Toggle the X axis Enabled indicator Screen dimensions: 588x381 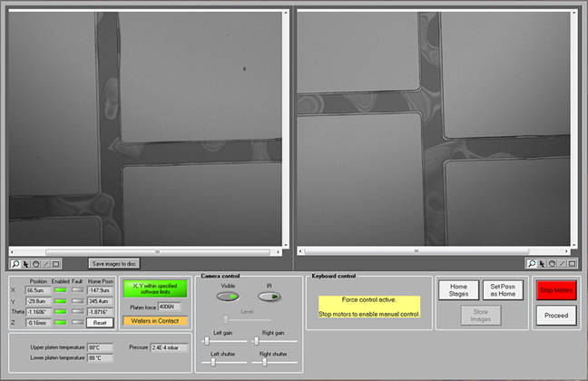coord(61,290)
